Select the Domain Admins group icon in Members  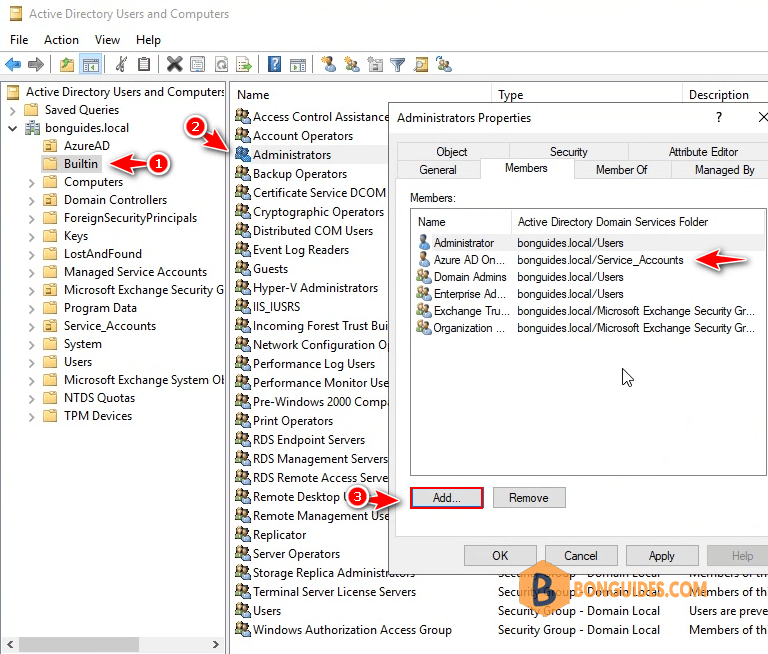[424, 276]
